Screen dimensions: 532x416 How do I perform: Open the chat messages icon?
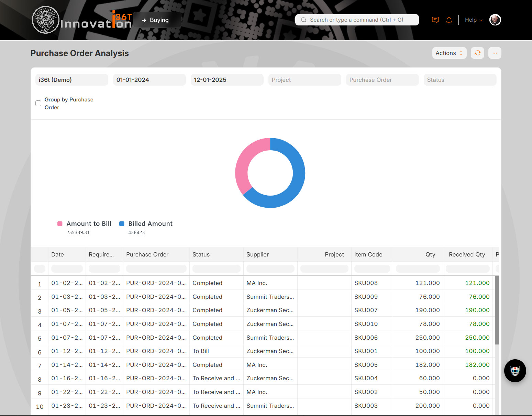435,20
